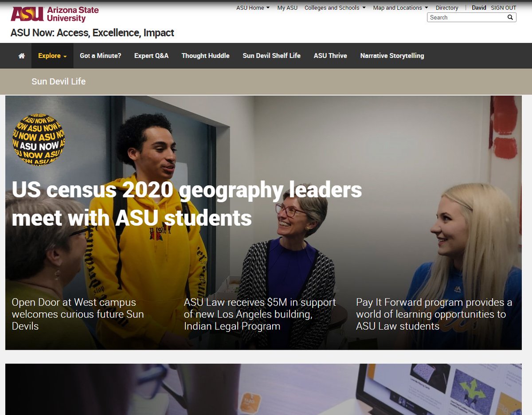Go to Expert Q&A section
Viewport: 532px width, 415px height.
(x=151, y=56)
